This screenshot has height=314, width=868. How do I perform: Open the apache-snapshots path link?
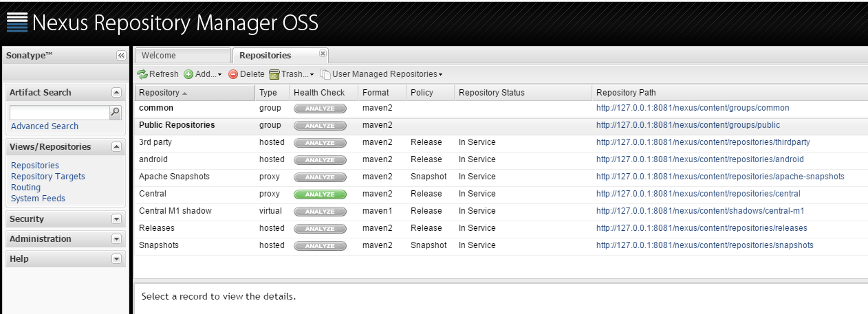[x=720, y=177]
